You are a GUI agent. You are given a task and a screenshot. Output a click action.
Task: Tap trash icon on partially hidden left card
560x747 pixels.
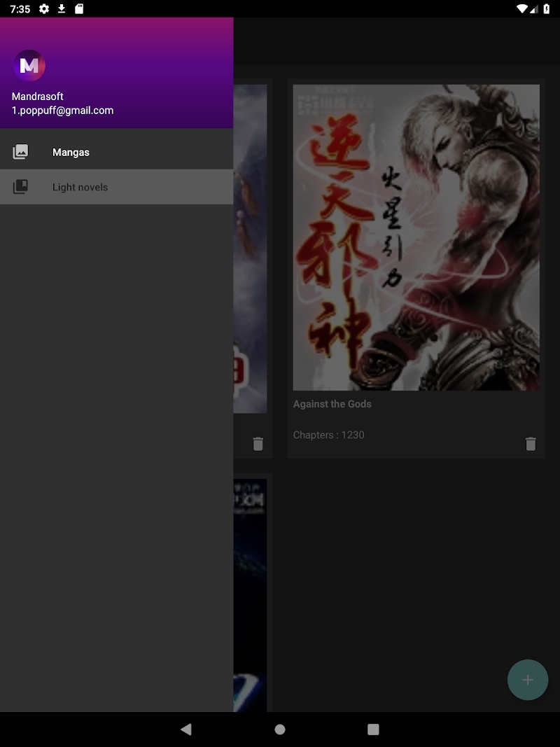click(258, 444)
